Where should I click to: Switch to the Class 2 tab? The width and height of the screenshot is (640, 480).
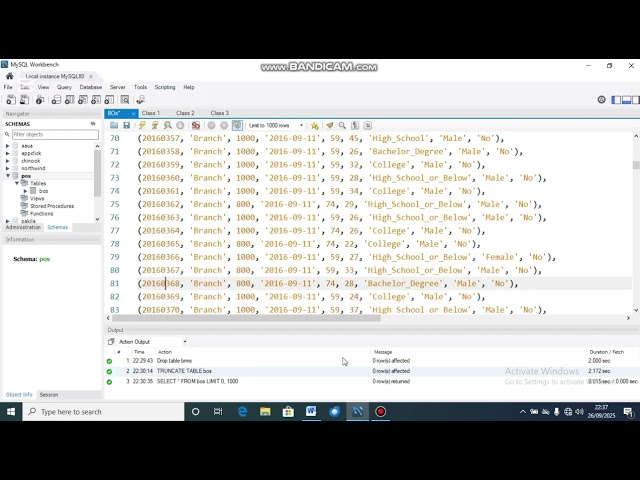[185, 113]
